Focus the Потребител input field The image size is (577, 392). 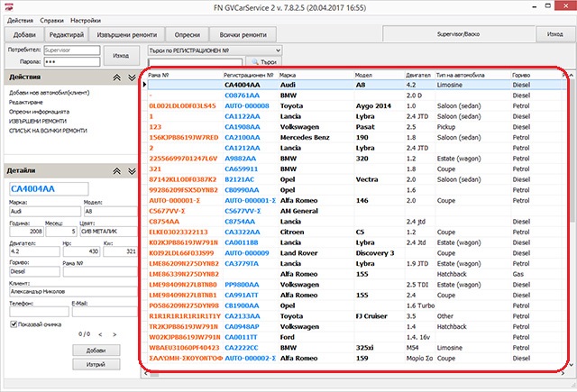coord(72,50)
